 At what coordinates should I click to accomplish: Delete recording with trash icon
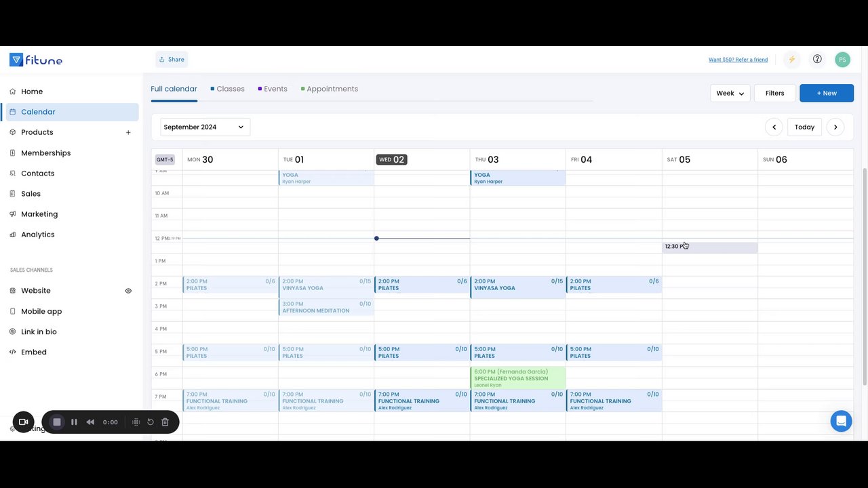click(165, 422)
